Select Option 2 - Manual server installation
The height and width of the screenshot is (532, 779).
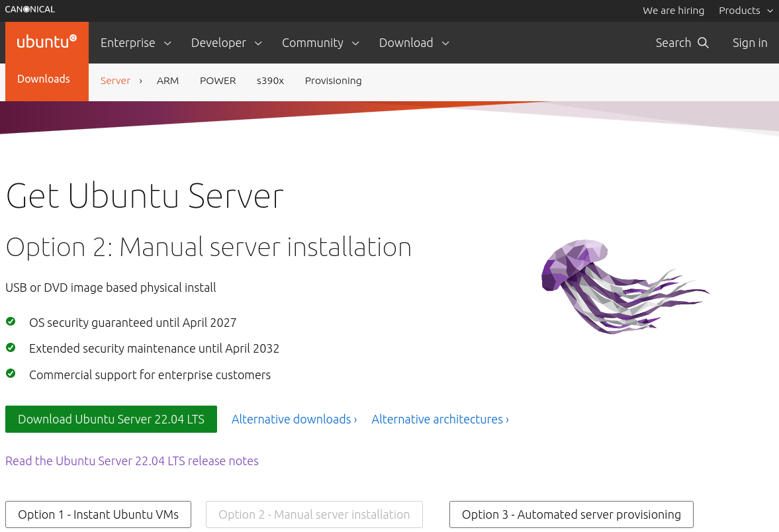(314, 515)
